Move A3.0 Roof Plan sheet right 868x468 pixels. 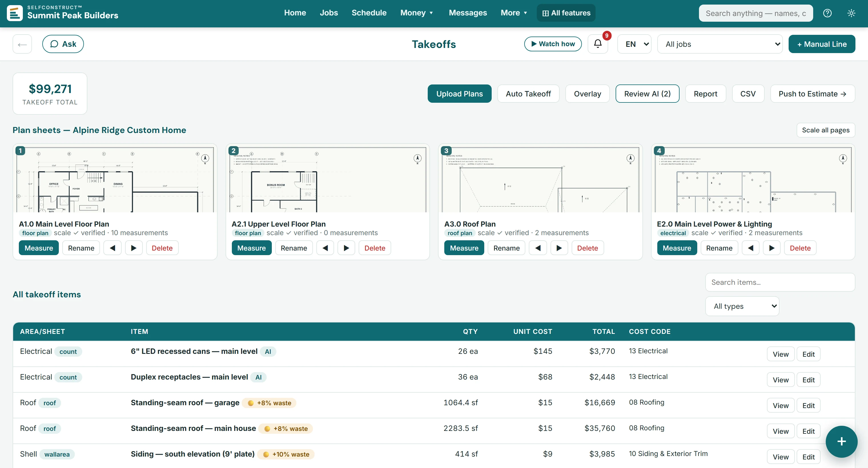tap(559, 248)
